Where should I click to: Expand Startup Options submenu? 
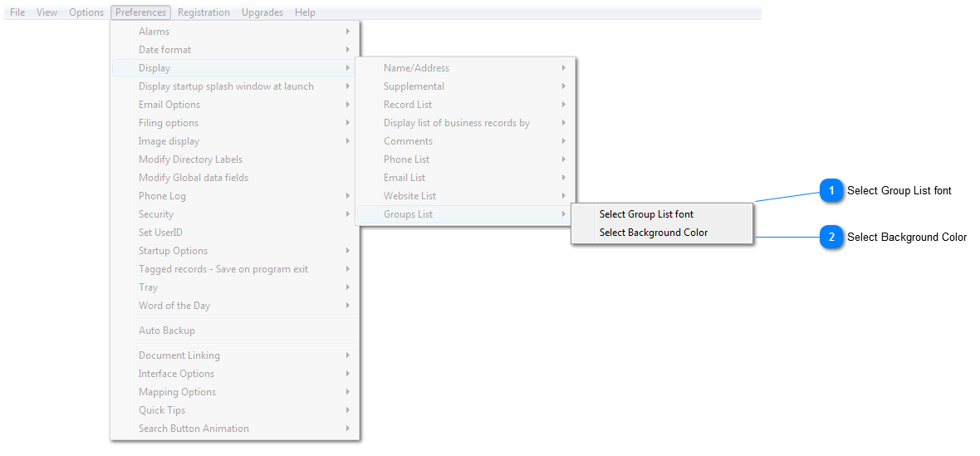point(235,251)
